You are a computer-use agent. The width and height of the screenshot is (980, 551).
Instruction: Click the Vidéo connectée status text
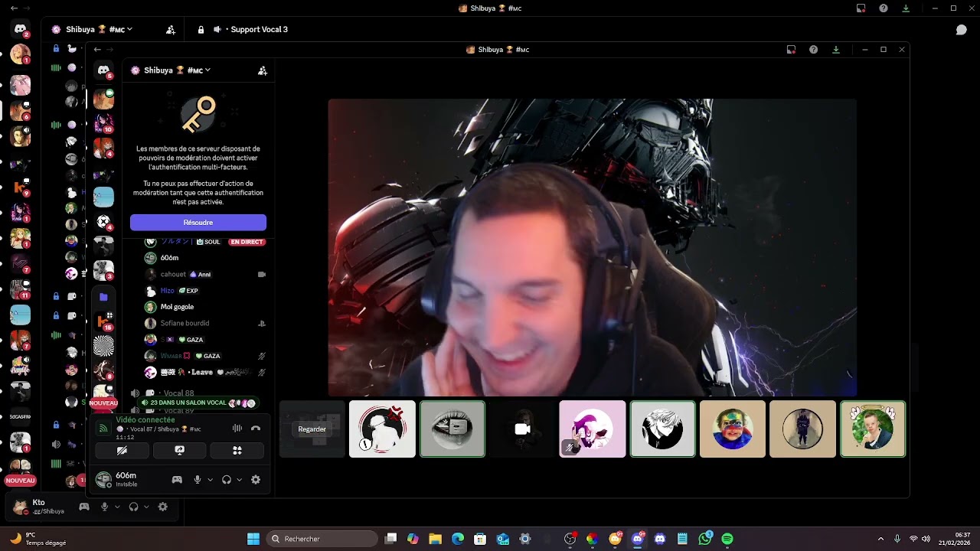click(145, 420)
